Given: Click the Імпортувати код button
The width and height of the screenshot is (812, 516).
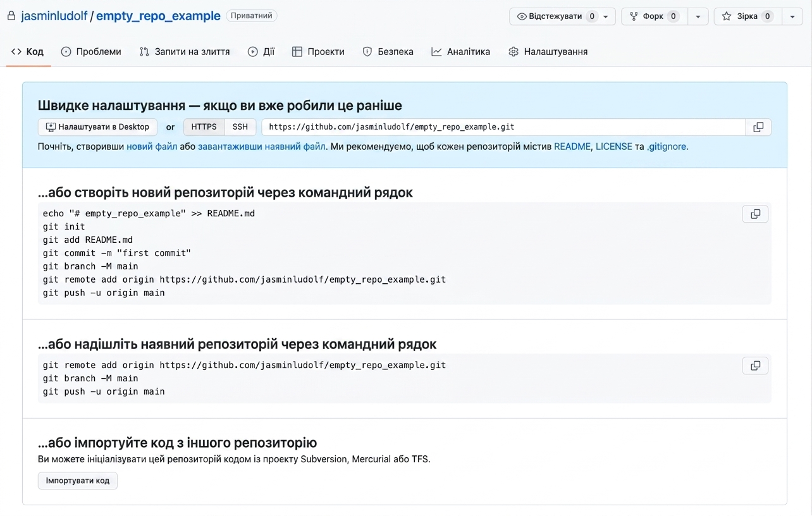Looking at the screenshot, I should (78, 481).
